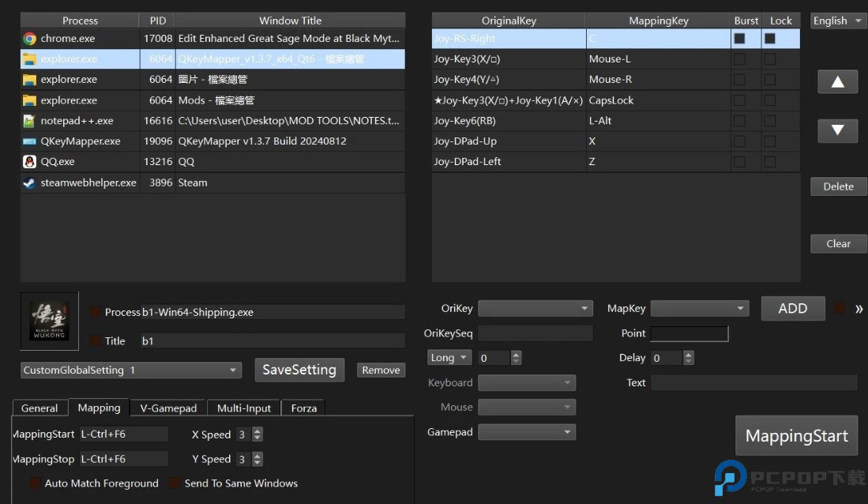Click the Process name field b1-Win64-Shipping.exe

click(273, 312)
